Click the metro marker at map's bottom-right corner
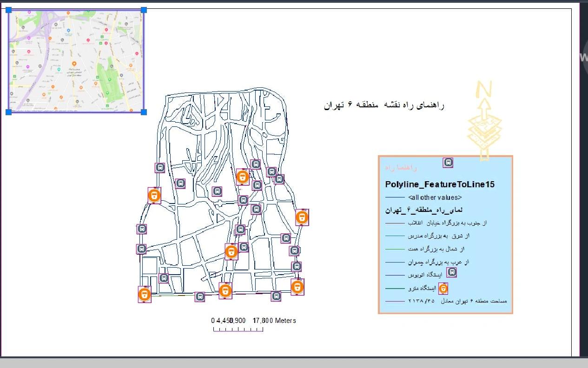 click(297, 287)
